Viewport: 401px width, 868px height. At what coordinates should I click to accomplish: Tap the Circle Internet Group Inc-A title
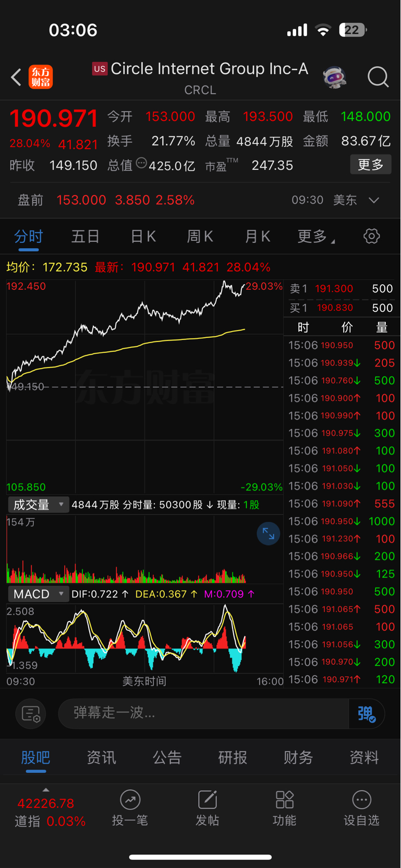209,69
